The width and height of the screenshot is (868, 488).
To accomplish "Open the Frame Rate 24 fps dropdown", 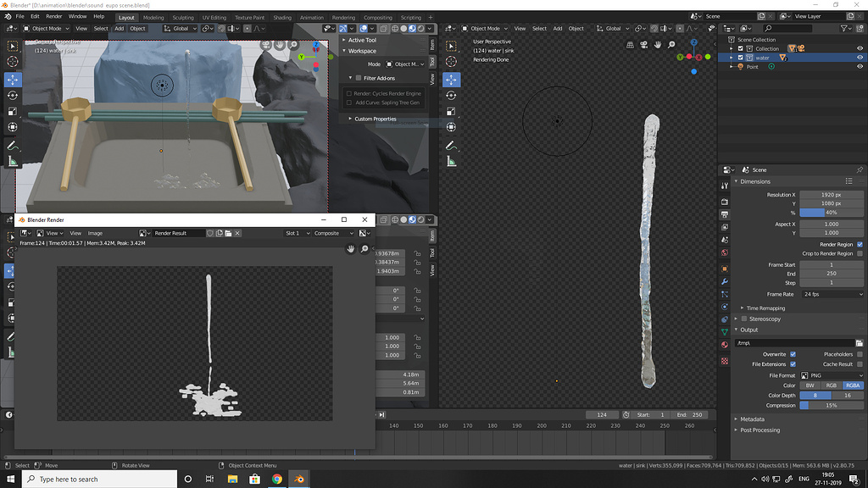I will click(x=832, y=294).
